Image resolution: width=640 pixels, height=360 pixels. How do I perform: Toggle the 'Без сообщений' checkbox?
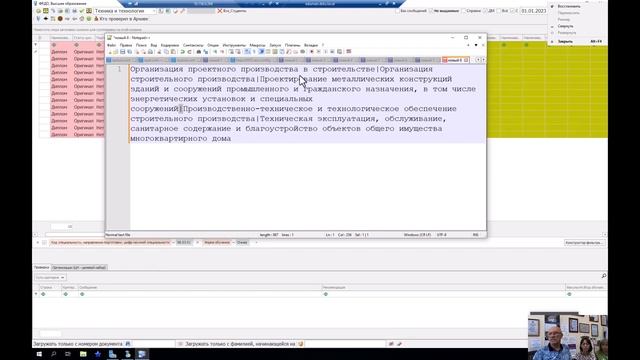point(397,11)
